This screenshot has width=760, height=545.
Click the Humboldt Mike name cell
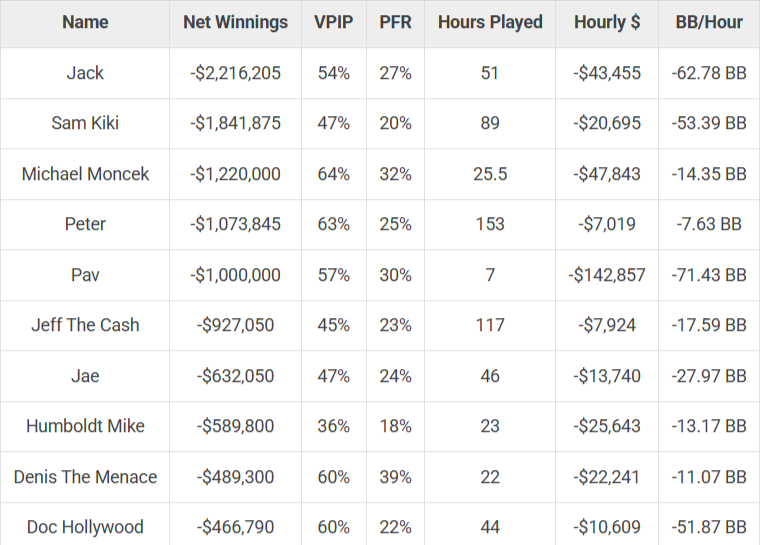[x=85, y=426]
